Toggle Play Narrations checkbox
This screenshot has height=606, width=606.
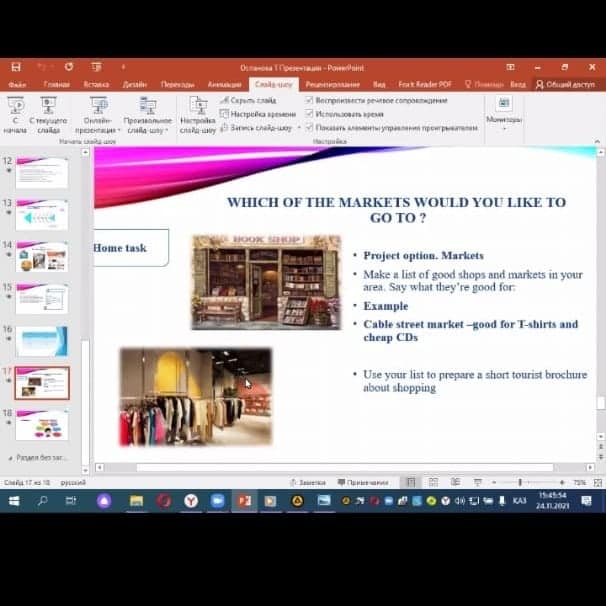pyautogui.click(x=310, y=101)
